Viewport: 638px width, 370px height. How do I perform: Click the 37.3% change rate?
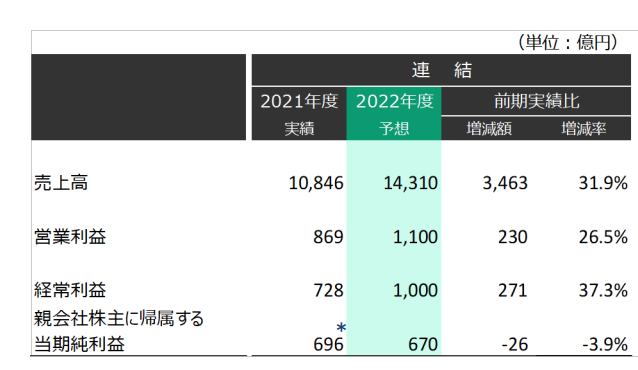[x=603, y=291]
